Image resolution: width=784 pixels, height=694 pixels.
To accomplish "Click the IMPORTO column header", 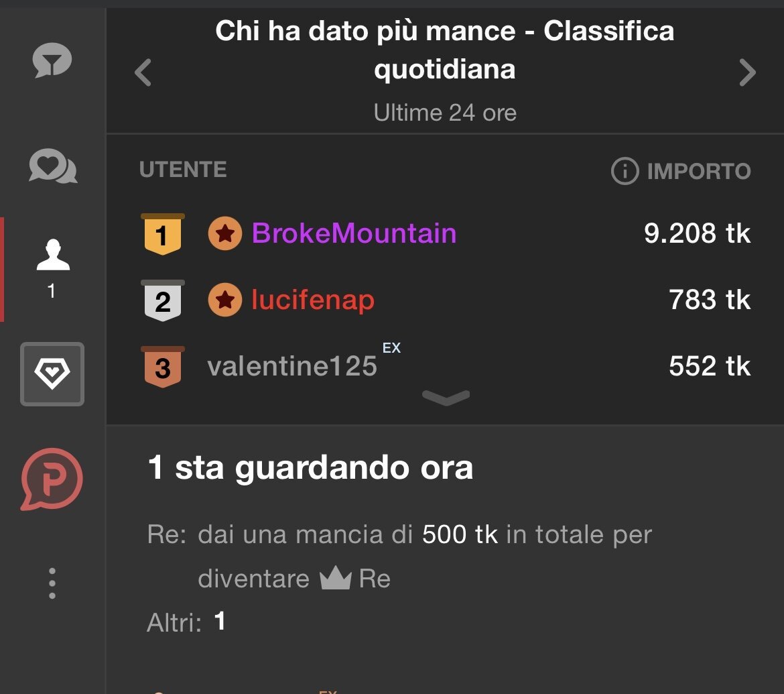I will pyautogui.click(x=698, y=171).
